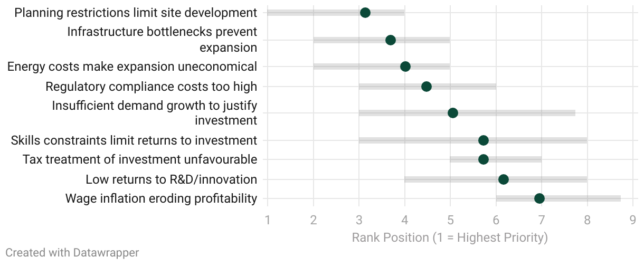Select the Tax treatment data point dot

click(x=484, y=159)
